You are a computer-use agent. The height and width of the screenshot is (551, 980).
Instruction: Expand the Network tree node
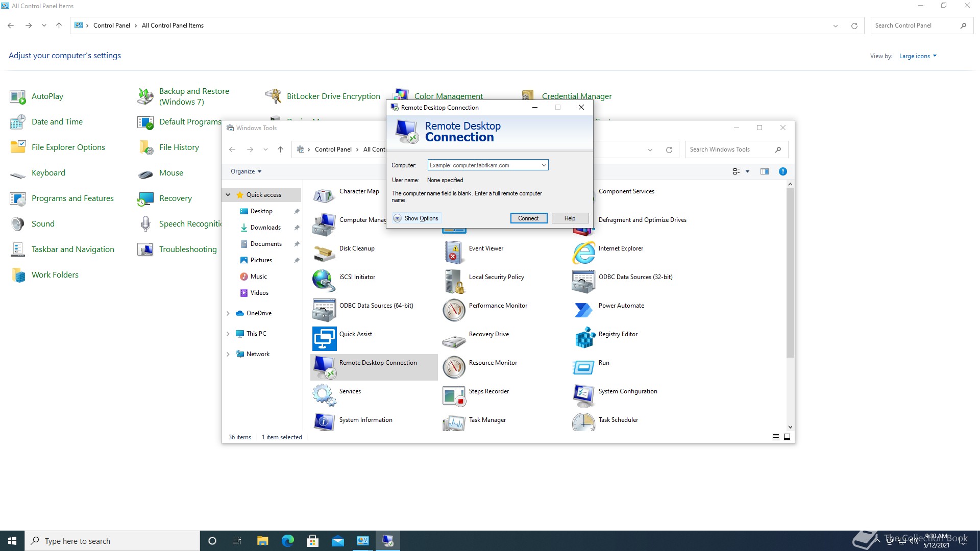(228, 354)
